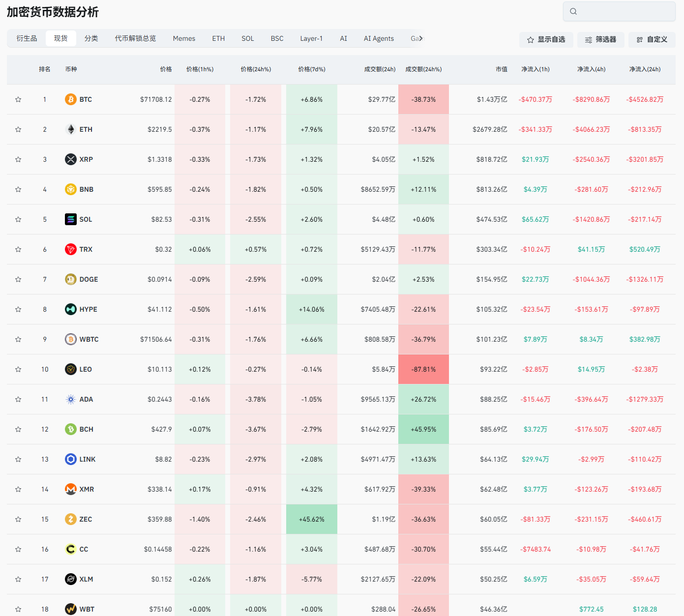
Task: Toggle the 显示自选 watchlist filter
Action: point(546,40)
